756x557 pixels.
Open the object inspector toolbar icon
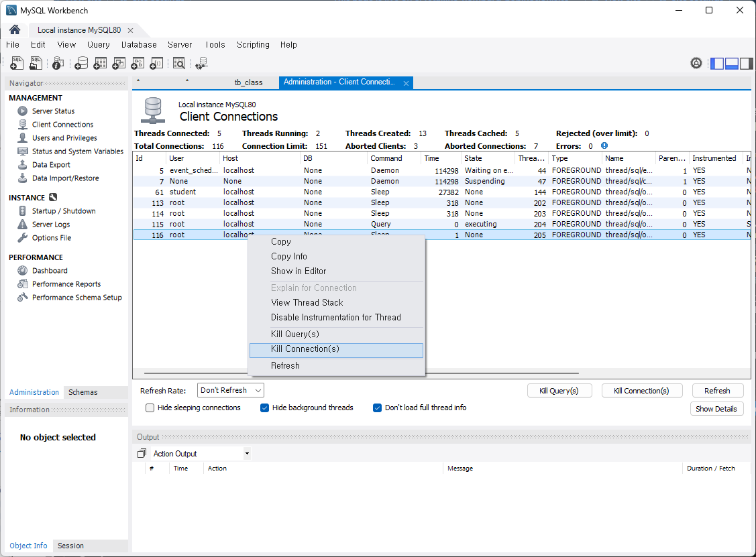tap(58, 63)
